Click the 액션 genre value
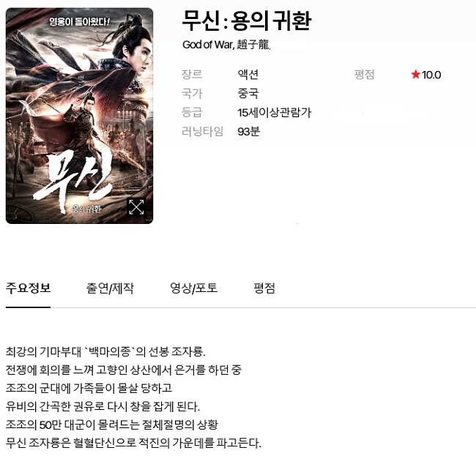The height and width of the screenshot is (464, 476). click(x=248, y=75)
